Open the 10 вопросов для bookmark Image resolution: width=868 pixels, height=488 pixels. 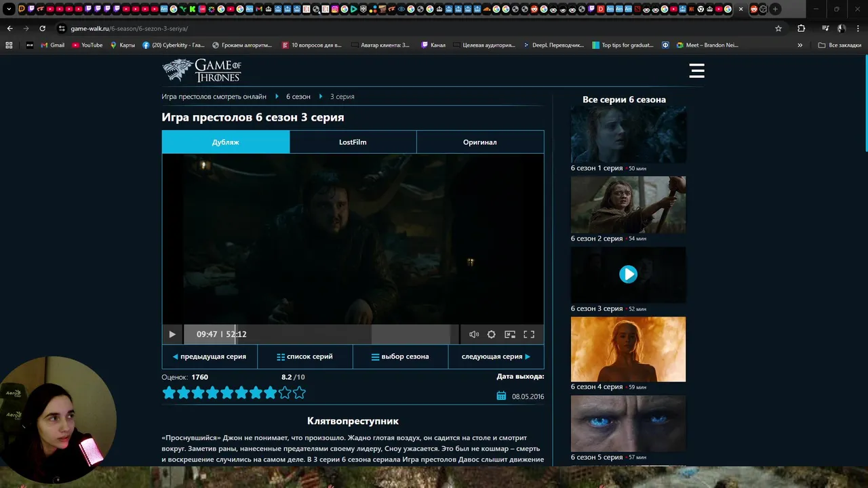pos(311,45)
